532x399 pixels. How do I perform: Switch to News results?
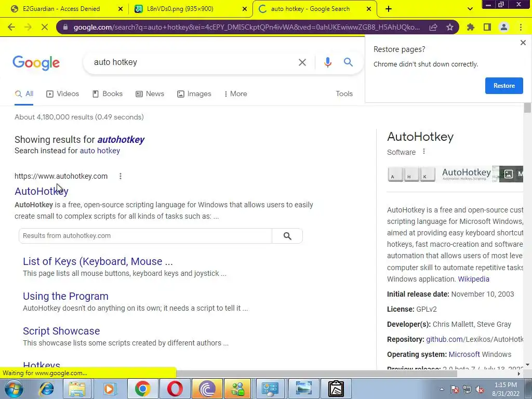[150, 94]
